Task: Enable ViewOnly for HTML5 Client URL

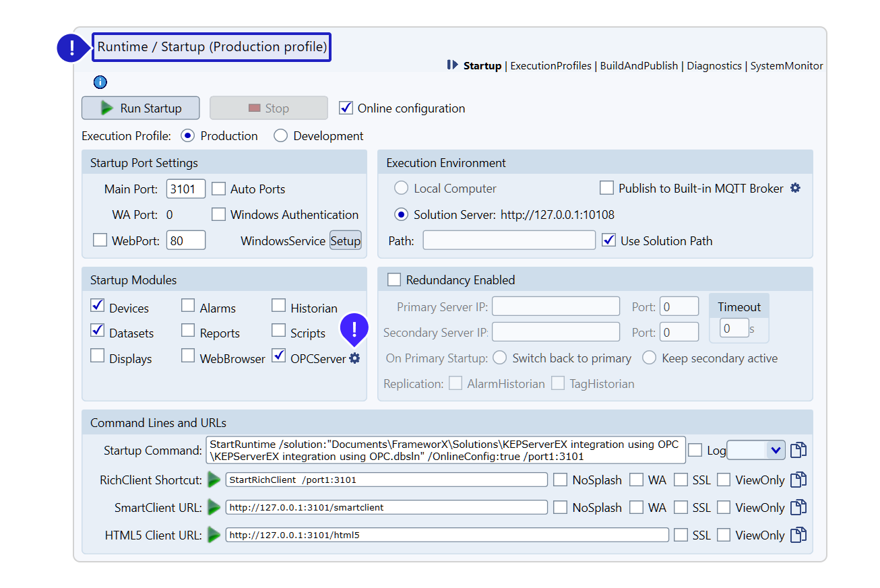Action: tap(724, 535)
